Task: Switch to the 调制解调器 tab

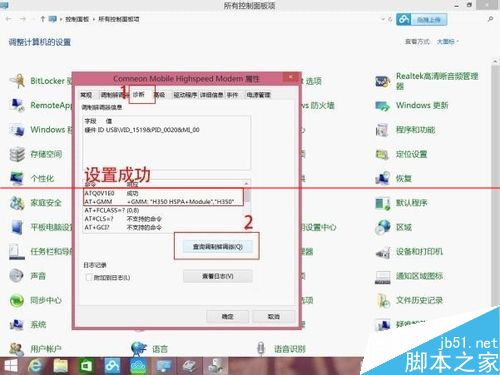Action: tap(113, 95)
